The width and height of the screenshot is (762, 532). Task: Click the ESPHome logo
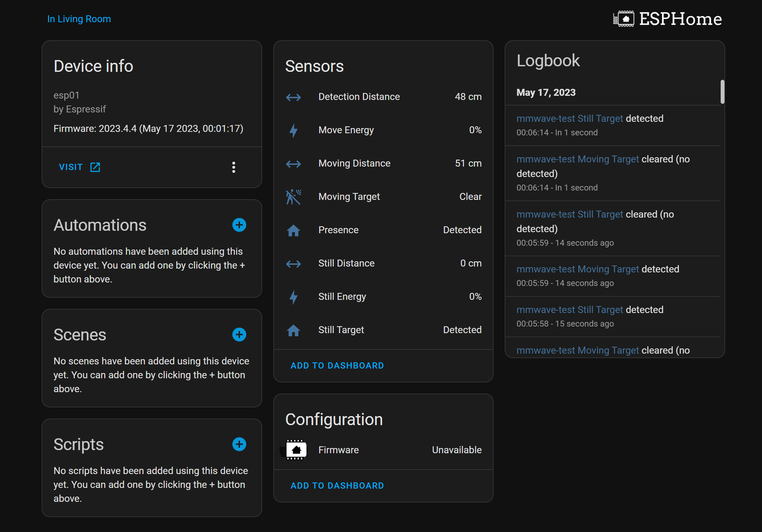pyautogui.click(x=667, y=19)
